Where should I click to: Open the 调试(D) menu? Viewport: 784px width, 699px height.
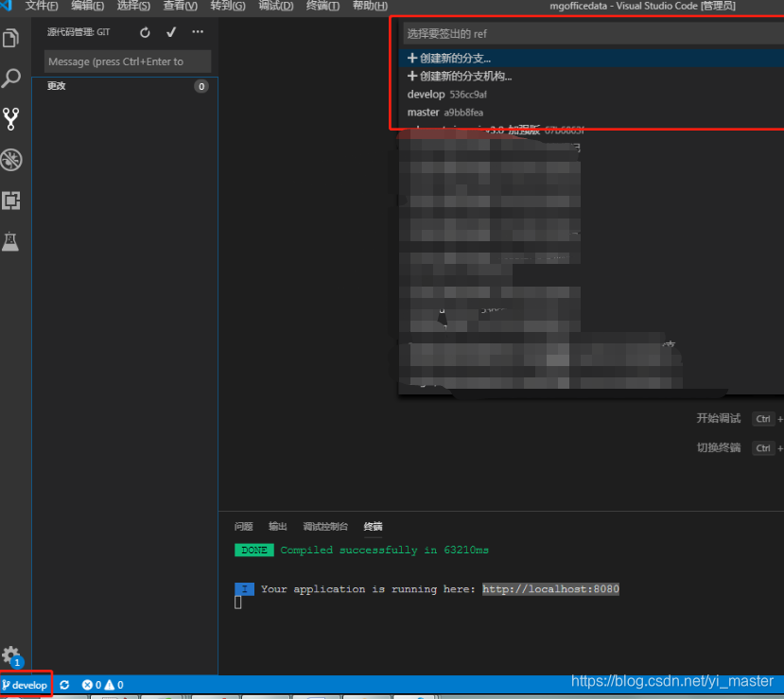(275, 6)
